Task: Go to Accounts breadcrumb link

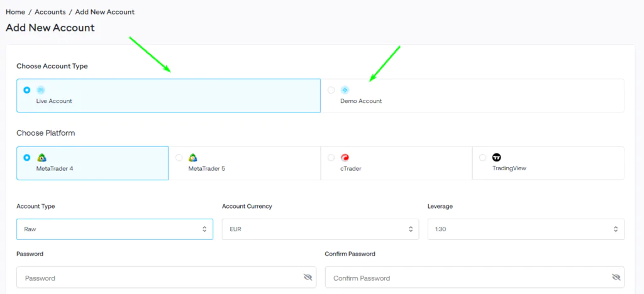Action: click(x=50, y=12)
